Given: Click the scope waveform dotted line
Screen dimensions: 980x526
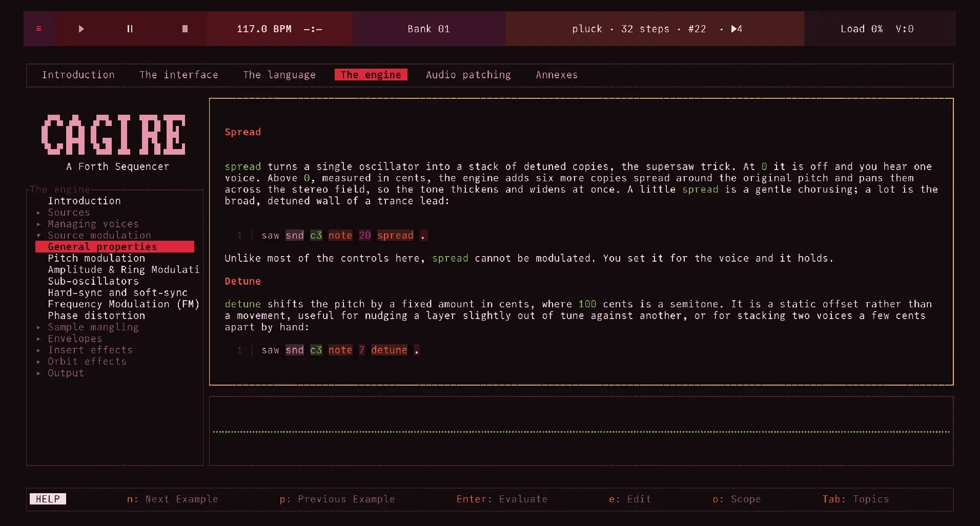Looking at the screenshot, I should 581,432.
